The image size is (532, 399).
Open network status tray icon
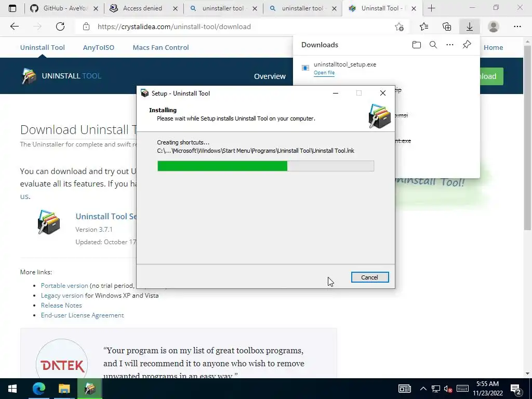tap(436, 389)
